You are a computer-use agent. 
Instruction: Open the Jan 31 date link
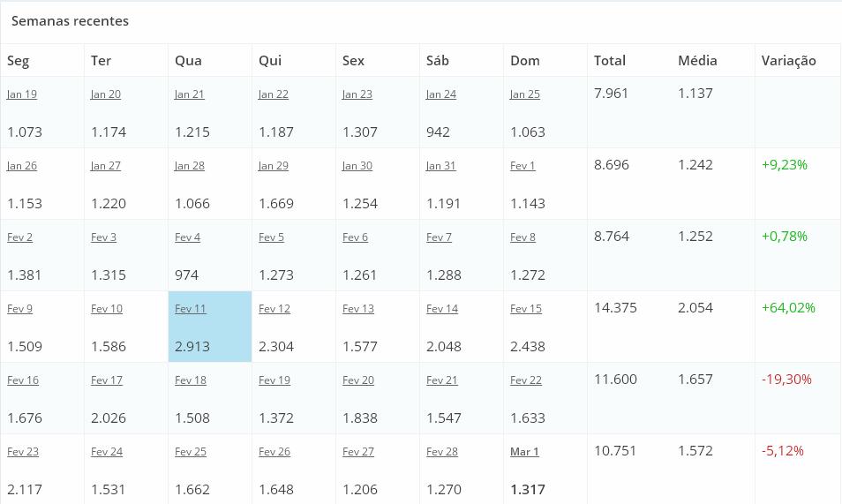pyautogui.click(x=441, y=165)
